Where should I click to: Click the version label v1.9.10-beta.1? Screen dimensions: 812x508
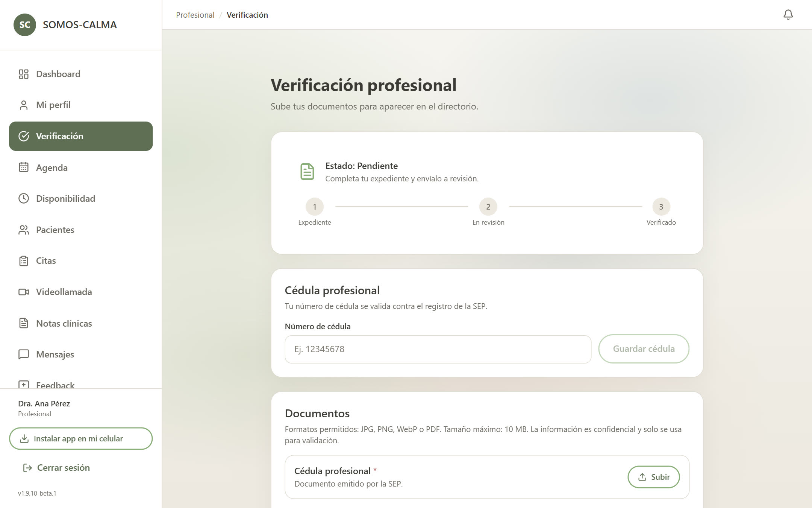point(37,493)
